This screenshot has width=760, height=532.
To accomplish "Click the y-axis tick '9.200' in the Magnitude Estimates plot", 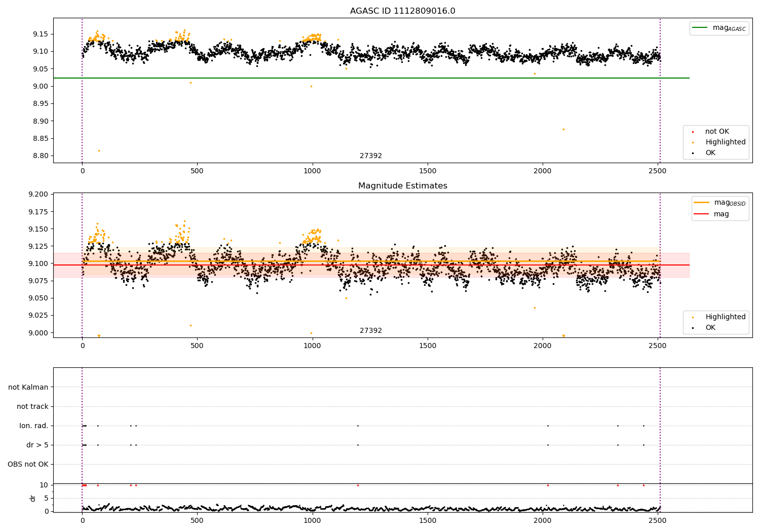I will pos(38,195).
